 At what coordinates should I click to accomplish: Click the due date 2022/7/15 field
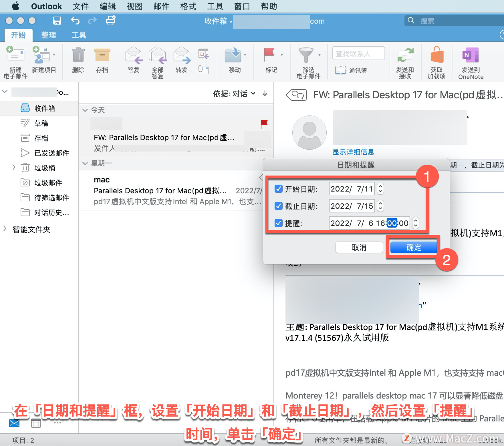[352, 206]
